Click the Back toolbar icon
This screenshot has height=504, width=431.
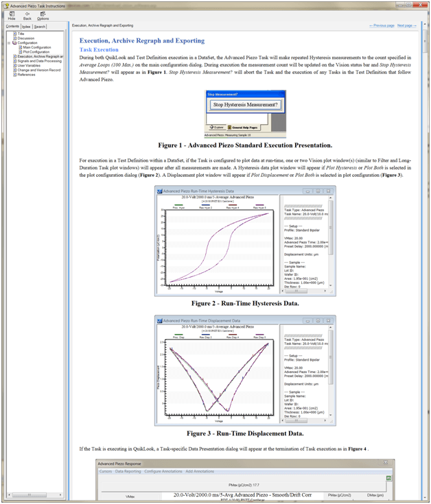pyautogui.click(x=27, y=16)
